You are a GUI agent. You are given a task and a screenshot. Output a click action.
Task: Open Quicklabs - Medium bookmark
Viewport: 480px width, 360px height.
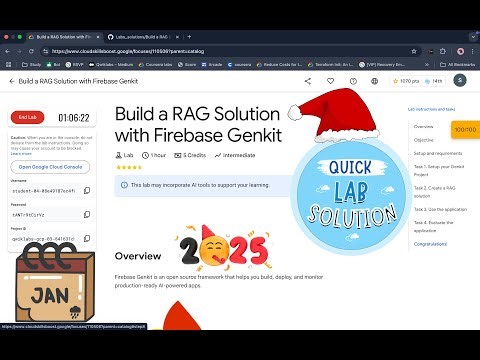pos(111,64)
